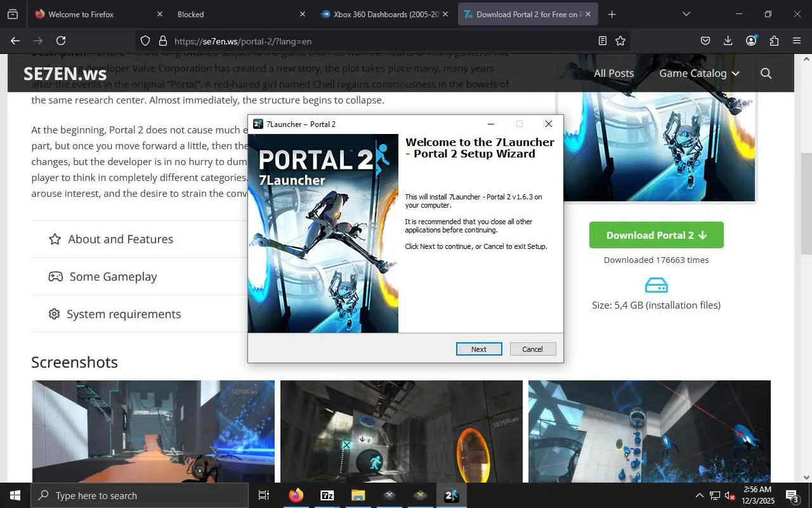Open Firefox View from the tab bar icon
The width and height of the screenshot is (812, 508).
13,14
